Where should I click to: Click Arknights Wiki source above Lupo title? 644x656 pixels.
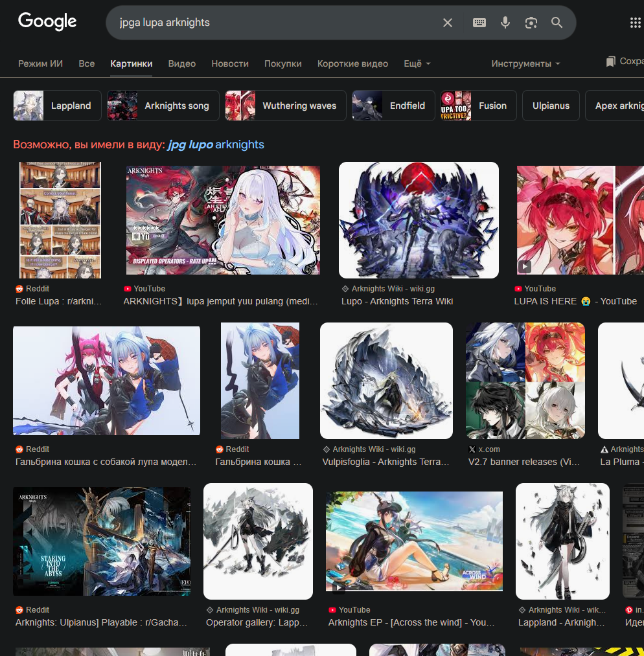(x=388, y=289)
